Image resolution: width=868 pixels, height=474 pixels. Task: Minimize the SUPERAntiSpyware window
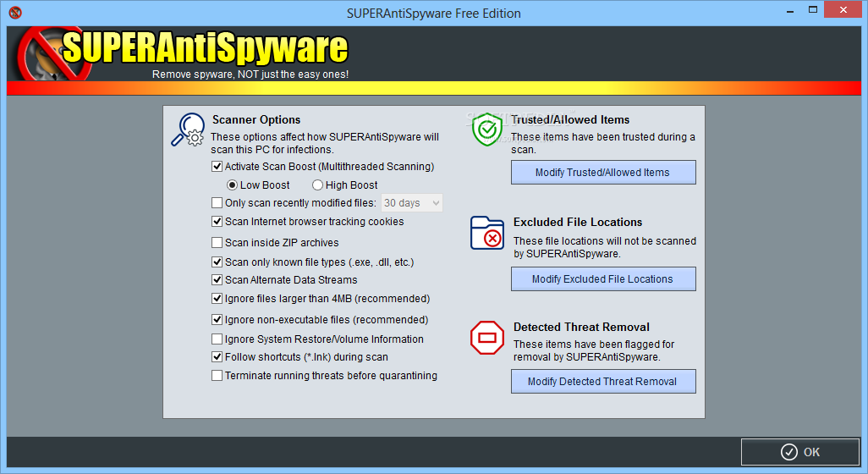[790, 10]
